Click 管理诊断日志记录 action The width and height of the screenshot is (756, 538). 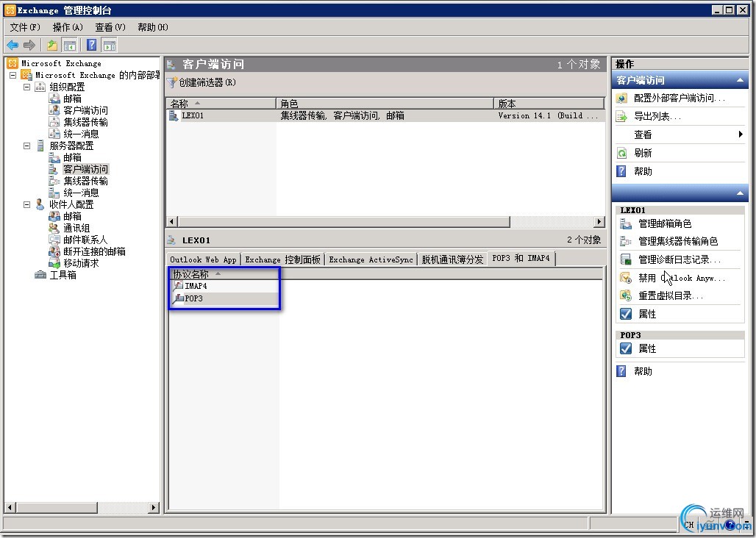click(x=680, y=259)
